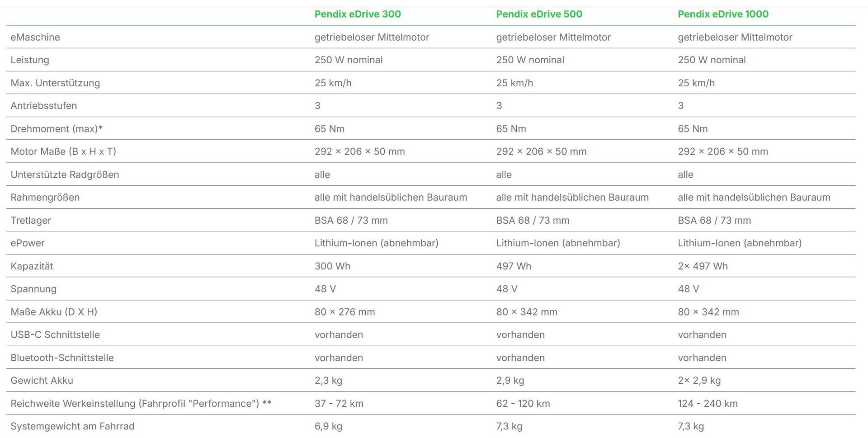Click the Pendix eDrive 1000 column header

(723, 14)
